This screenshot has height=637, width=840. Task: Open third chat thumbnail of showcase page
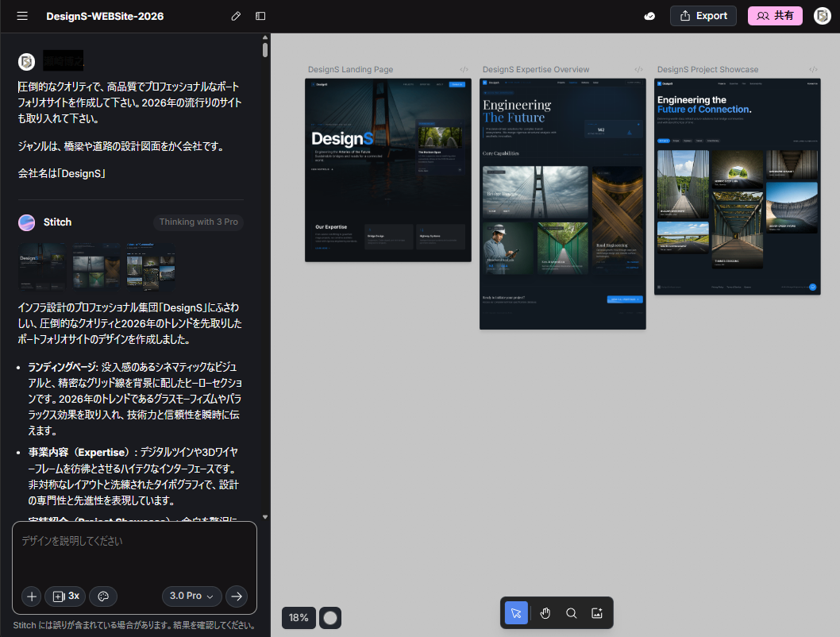pyautogui.click(x=151, y=267)
